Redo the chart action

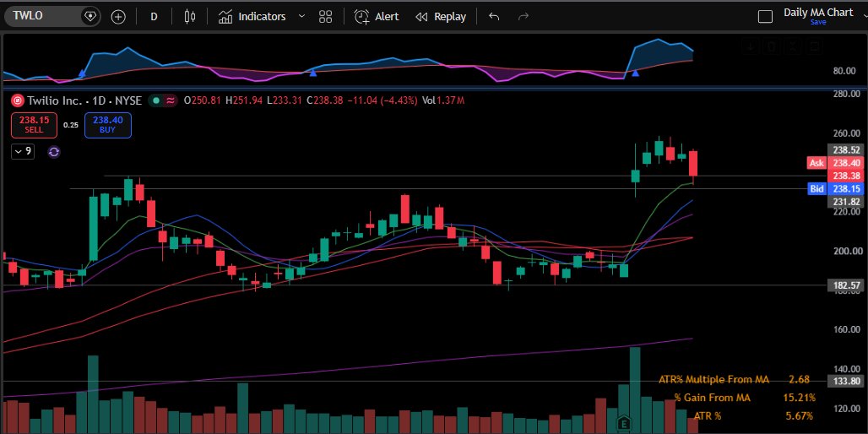point(524,17)
